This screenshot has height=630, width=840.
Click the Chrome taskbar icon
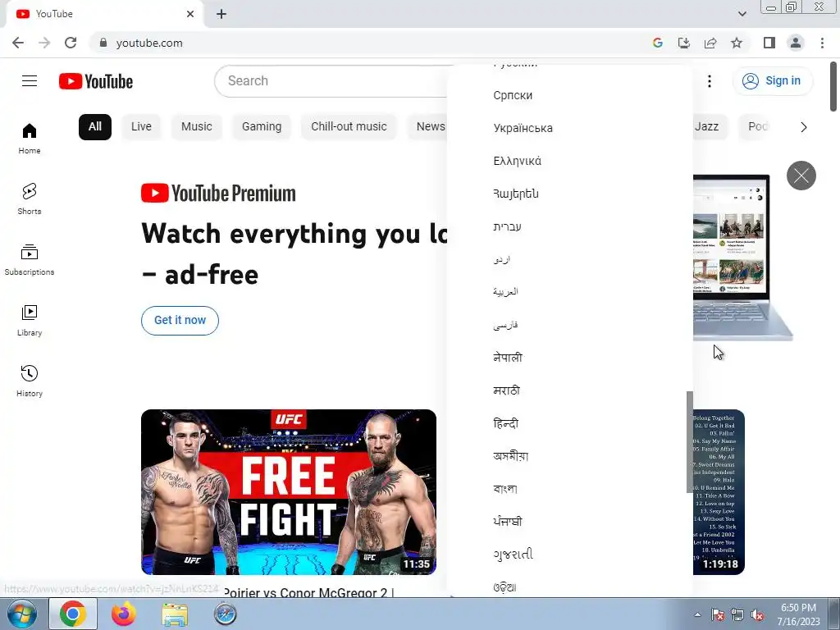[x=73, y=614]
